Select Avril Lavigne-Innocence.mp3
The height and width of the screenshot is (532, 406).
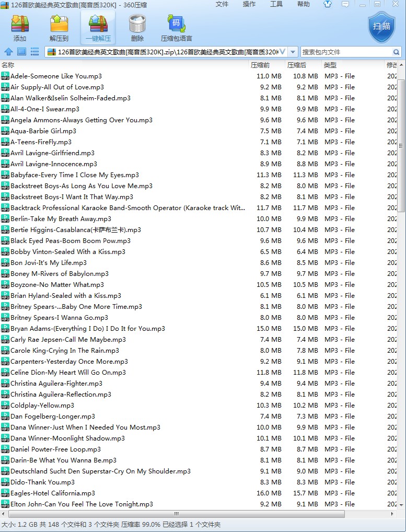[x=54, y=164]
